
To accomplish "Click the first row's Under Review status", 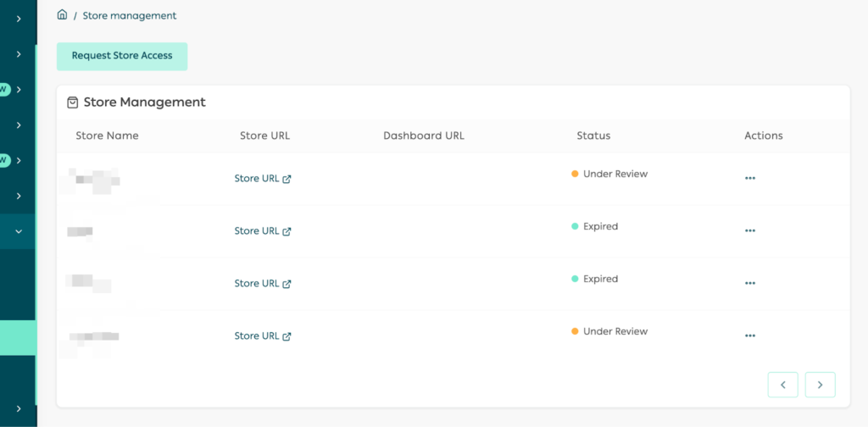I will pos(609,174).
